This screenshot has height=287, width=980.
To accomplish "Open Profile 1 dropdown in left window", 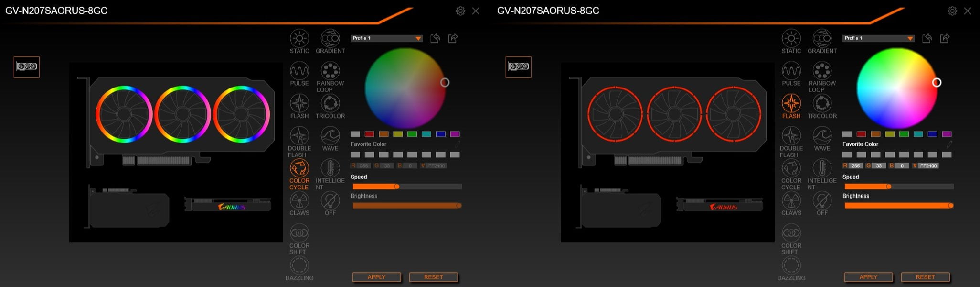I will [x=387, y=38].
